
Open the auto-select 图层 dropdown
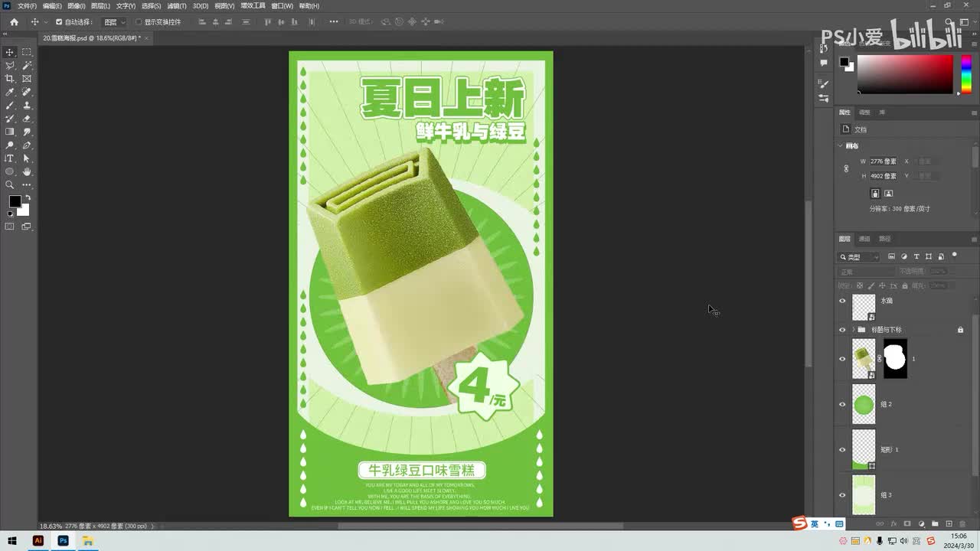pyautogui.click(x=113, y=22)
